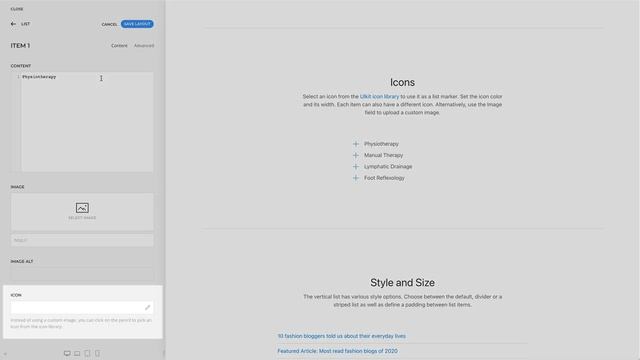
Task: Click the Icon input field
Action: (x=82, y=307)
